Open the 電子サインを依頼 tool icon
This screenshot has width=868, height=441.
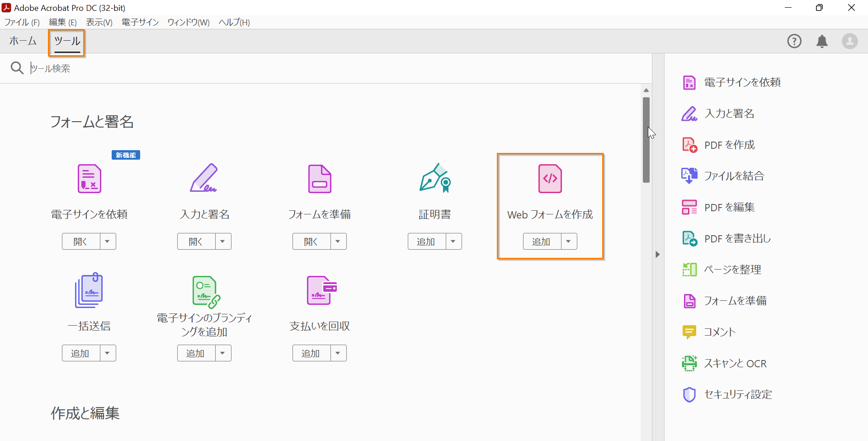pos(89,179)
